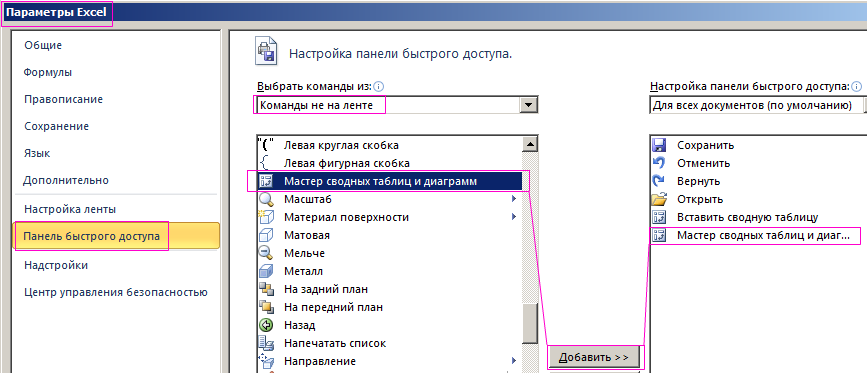Click the PivotTable wizard icon in the right list
The height and width of the screenshot is (373, 867).
tap(659, 235)
